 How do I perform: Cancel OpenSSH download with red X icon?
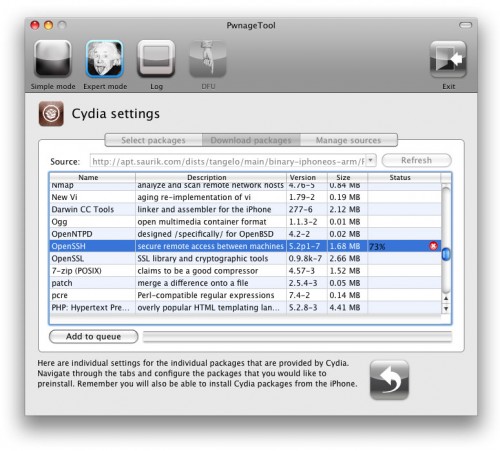tap(433, 246)
